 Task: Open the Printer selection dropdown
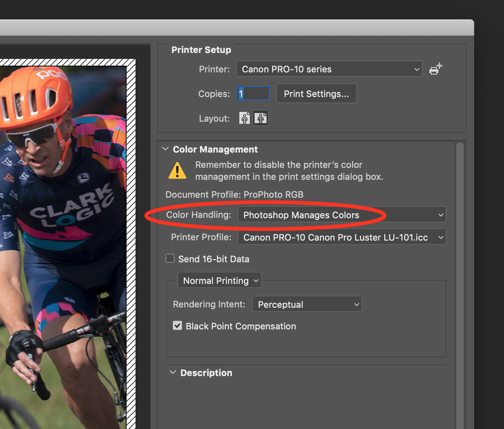(x=329, y=69)
